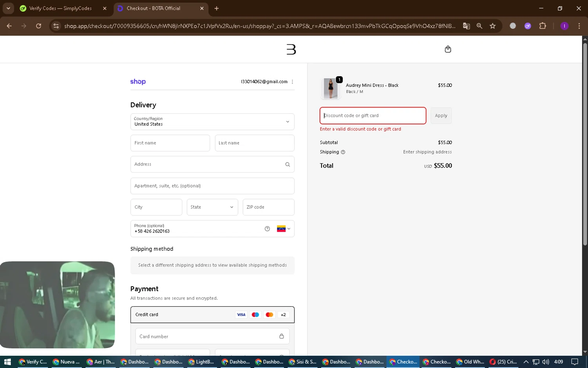Open the Windows Start menu
This screenshot has width=588, height=368.
click(x=7, y=362)
